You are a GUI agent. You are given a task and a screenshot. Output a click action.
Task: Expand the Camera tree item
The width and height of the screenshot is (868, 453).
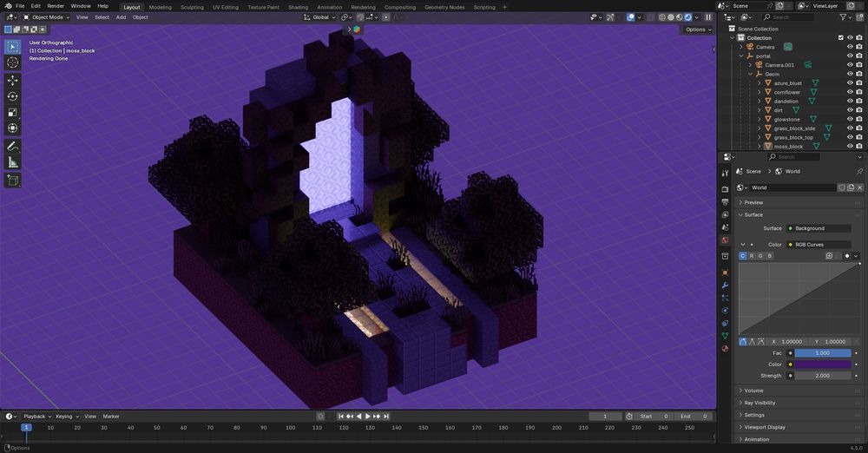[741, 47]
